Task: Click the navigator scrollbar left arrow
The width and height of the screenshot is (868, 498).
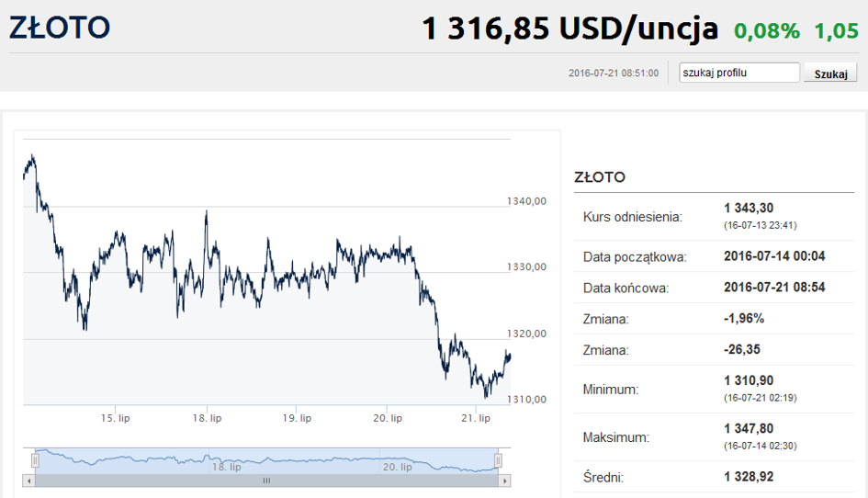Action: [x=28, y=481]
